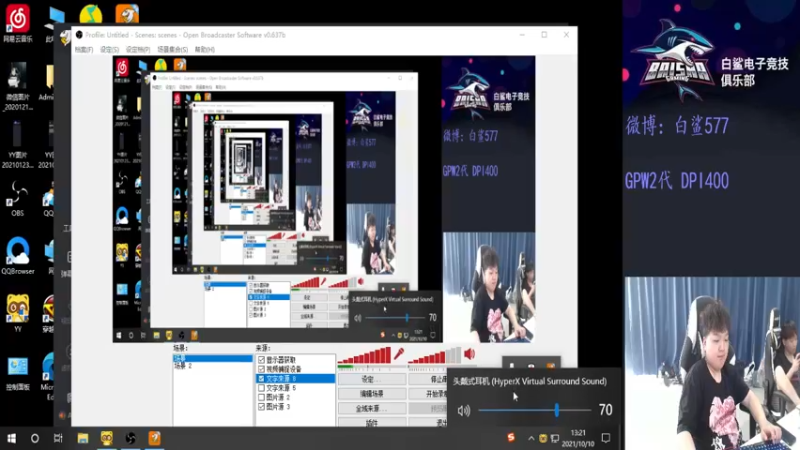
Task: Open the yellow-green round desktop icon
Action: pos(91,14)
